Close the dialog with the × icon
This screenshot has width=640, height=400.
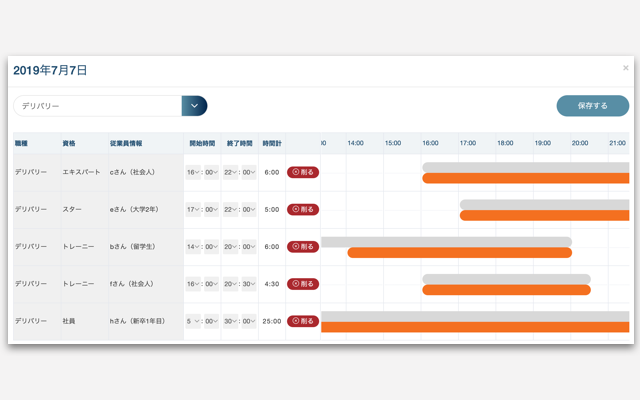(626, 68)
